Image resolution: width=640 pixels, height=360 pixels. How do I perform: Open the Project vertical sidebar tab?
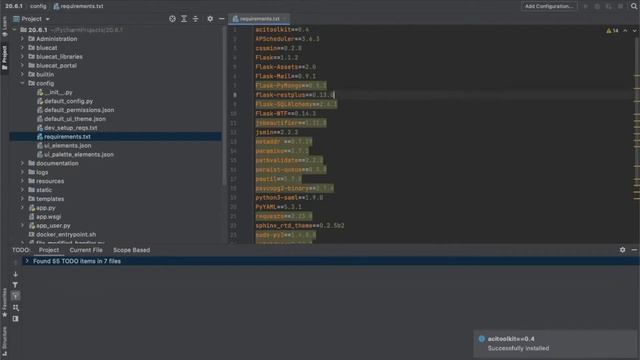[4, 58]
